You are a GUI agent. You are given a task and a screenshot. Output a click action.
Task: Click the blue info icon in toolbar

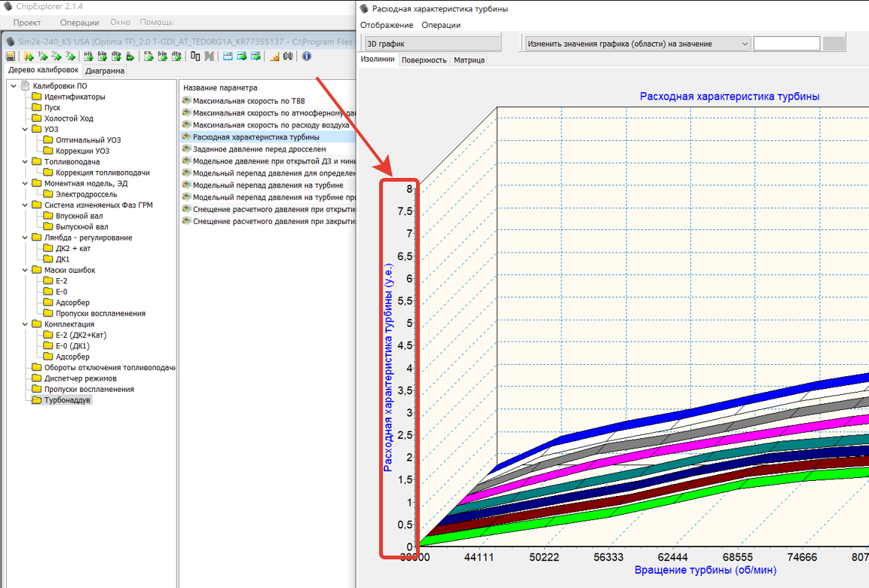pyautogui.click(x=307, y=56)
